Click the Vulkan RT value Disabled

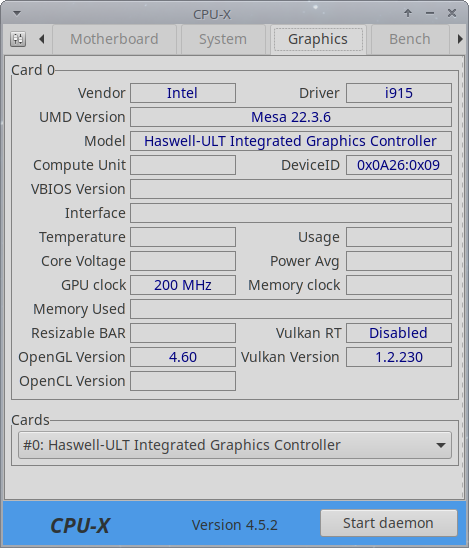click(x=399, y=333)
